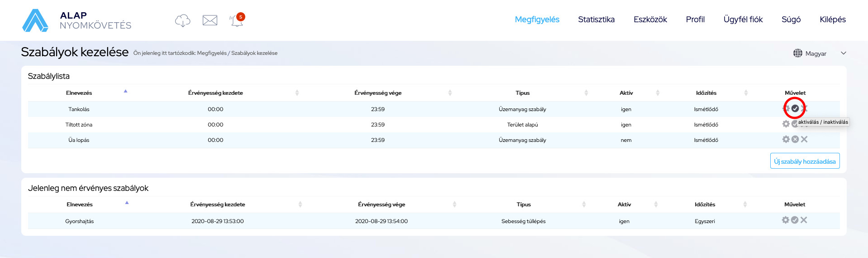The height and width of the screenshot is (258, 868).
Task: Delete the Üa lopás rule with X
Action: click(x=804, y=139)
